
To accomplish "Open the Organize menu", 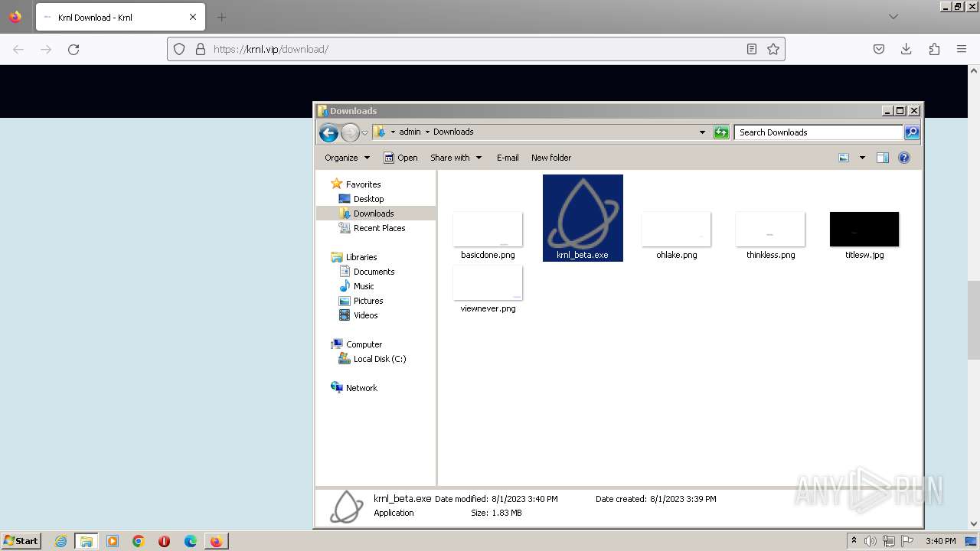I will pos(347,158).
